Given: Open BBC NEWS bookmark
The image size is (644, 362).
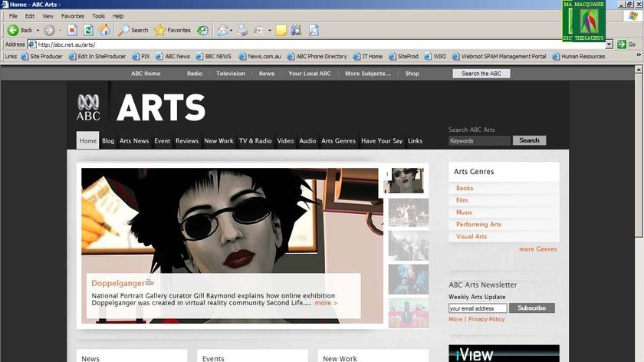Looking at the screenshot, I should click(214, 56).
